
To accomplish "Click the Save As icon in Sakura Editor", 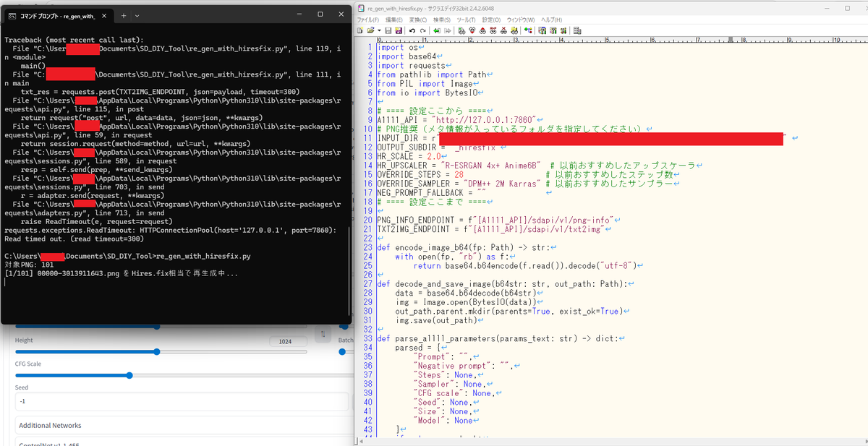I will pos(398,30).
